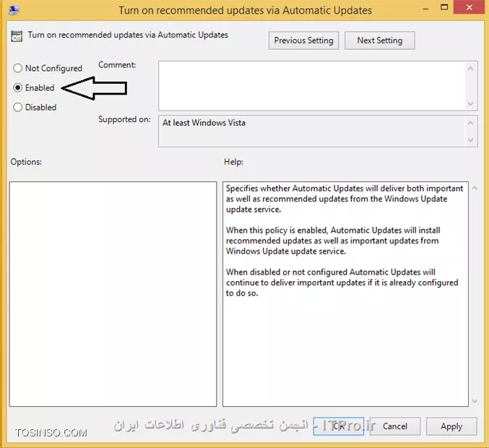Select the Enabled radio button
This screenshot has height=448, width=489.
click(18, 87)
